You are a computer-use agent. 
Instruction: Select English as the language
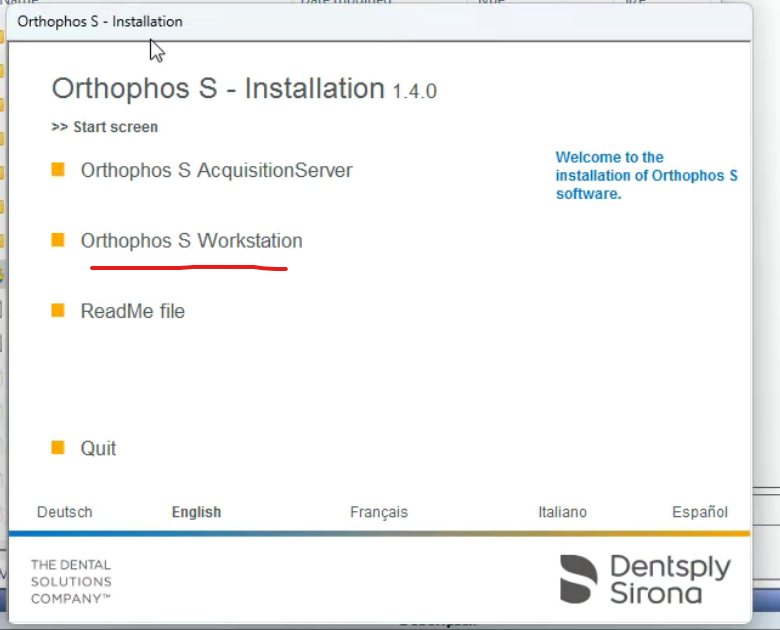coord(196,512)
